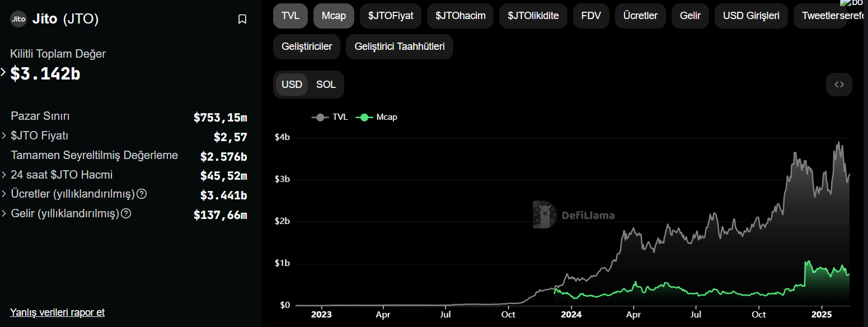The width and height of the screenshot is (868, 327).
Task: Click the 2023 label on chart axis
Action: coord(321,315)
